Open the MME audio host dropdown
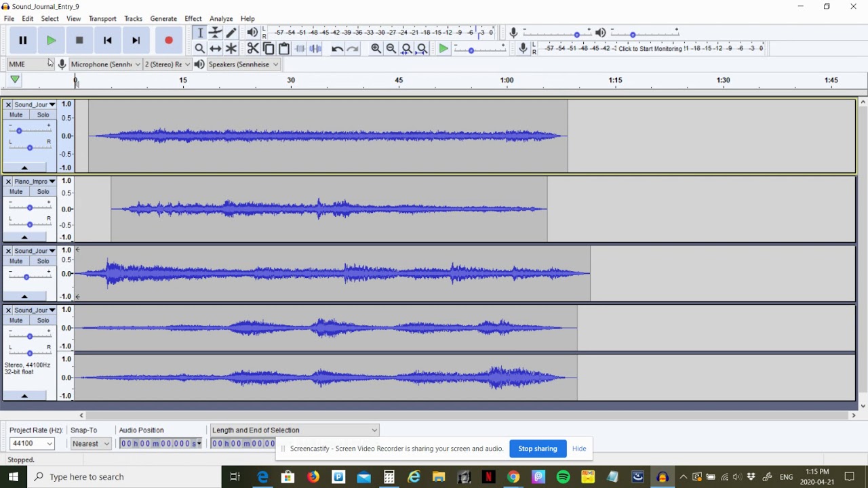Image resolution: width=868 pixels, height=488 pixels. tap(30, 64)
